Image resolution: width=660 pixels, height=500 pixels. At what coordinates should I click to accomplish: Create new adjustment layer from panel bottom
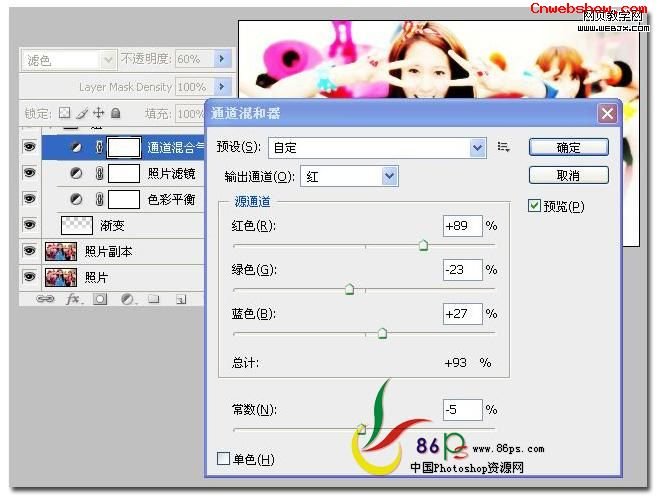(127, 298)
